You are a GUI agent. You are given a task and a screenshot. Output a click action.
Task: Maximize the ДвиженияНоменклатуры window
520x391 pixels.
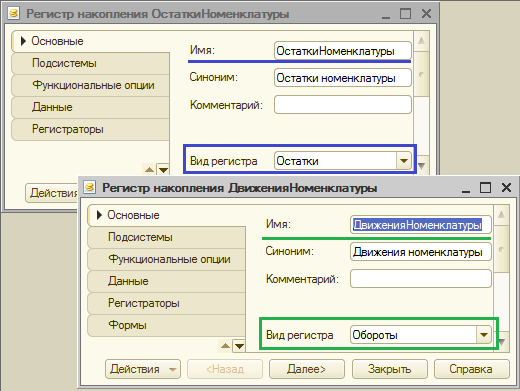coord(485,188)
